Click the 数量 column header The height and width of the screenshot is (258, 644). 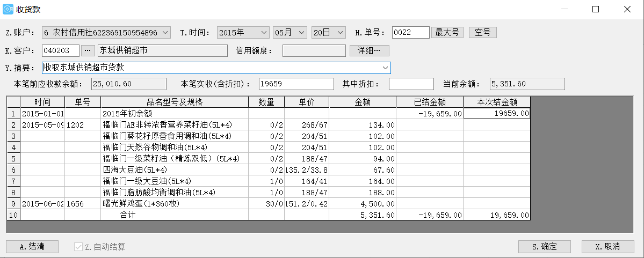click(266, 102)
